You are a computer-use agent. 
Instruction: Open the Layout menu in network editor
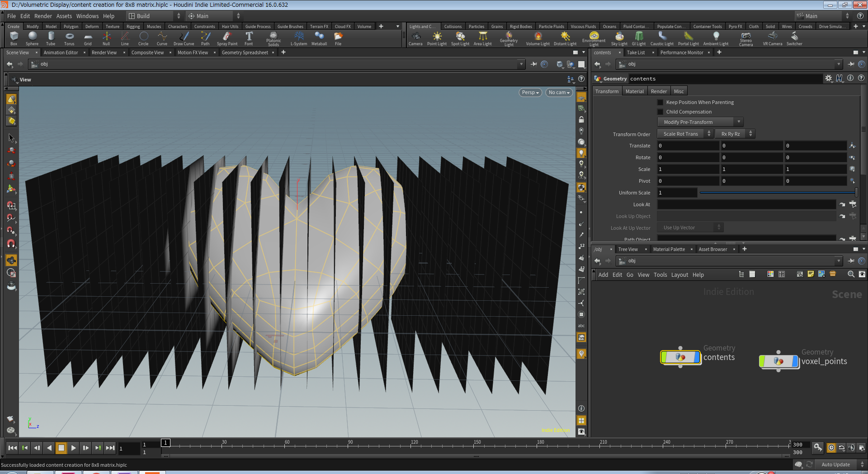coord(679,275)
